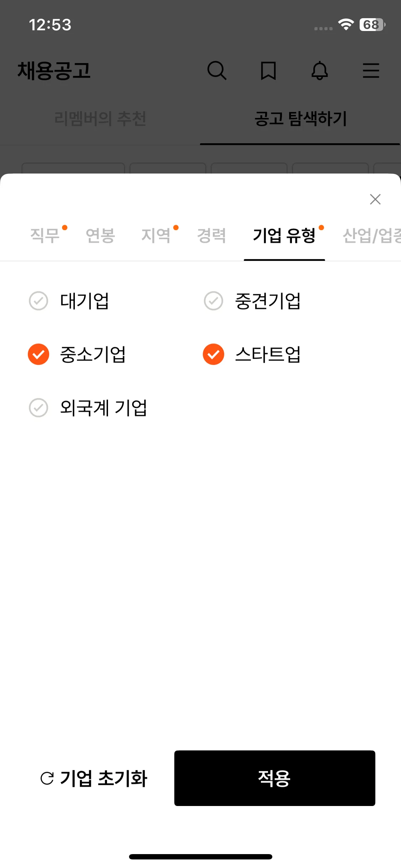This screenshot has width=401, height=868.
Task: Open the 산업/업종 filter tab
Action: [371, 236]
